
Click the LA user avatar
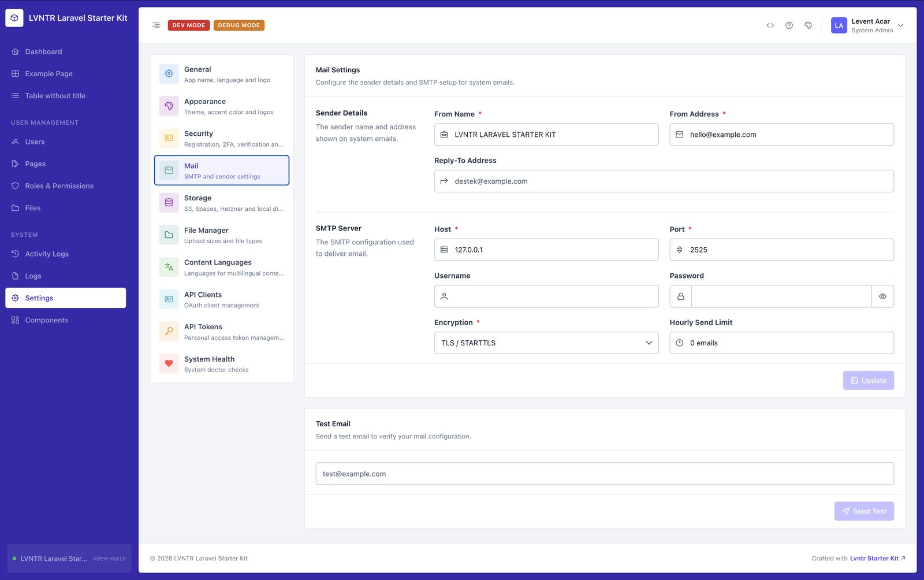point(839,25)
